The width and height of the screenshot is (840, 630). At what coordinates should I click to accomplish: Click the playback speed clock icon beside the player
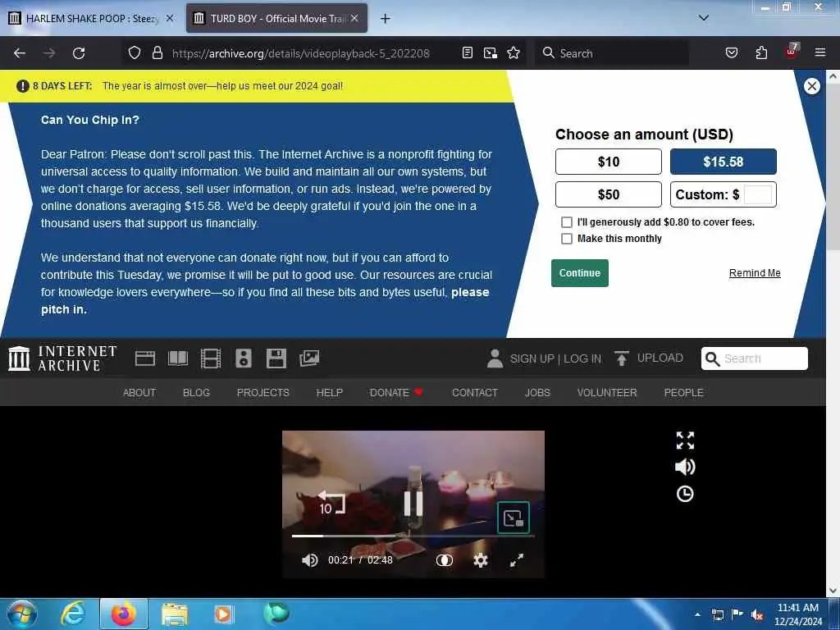685,494
